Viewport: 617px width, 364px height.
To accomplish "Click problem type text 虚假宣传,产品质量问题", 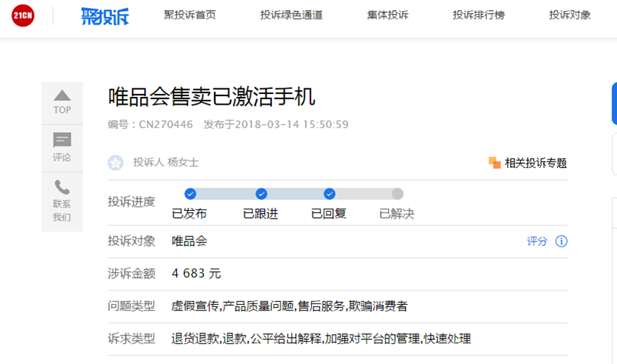I will click(233, 306).
